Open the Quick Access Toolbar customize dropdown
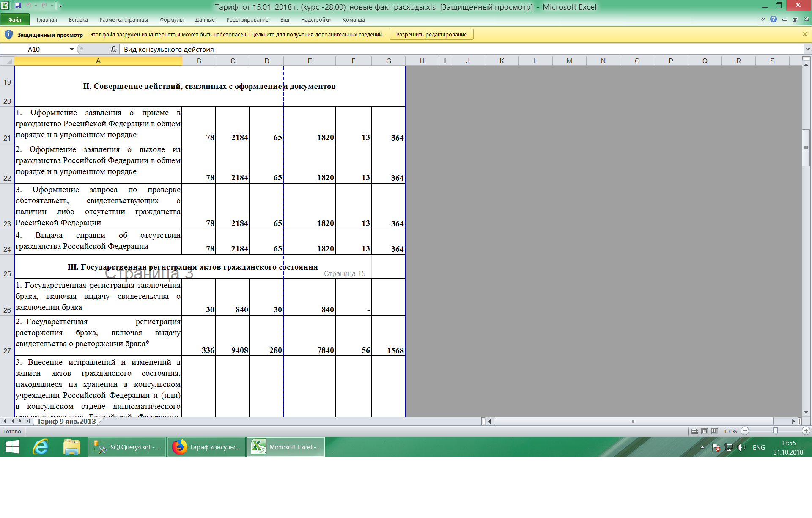This screenshot has height=518, width=812. [x=60, y=6]
